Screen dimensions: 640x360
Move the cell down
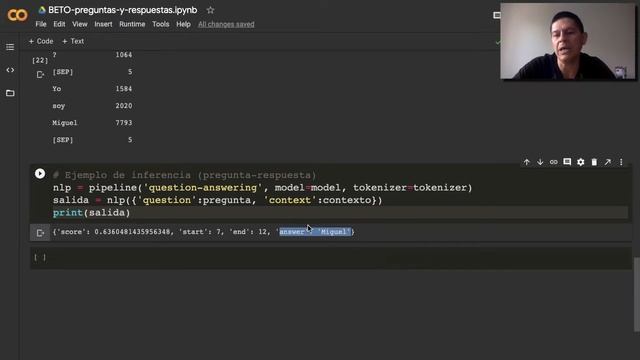click(540, 162)
